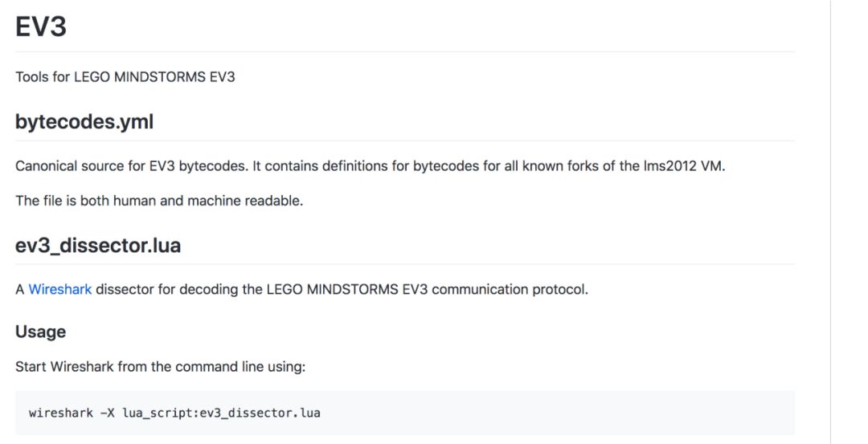Click the vertical border line beside the README

(x=830, y=222)
